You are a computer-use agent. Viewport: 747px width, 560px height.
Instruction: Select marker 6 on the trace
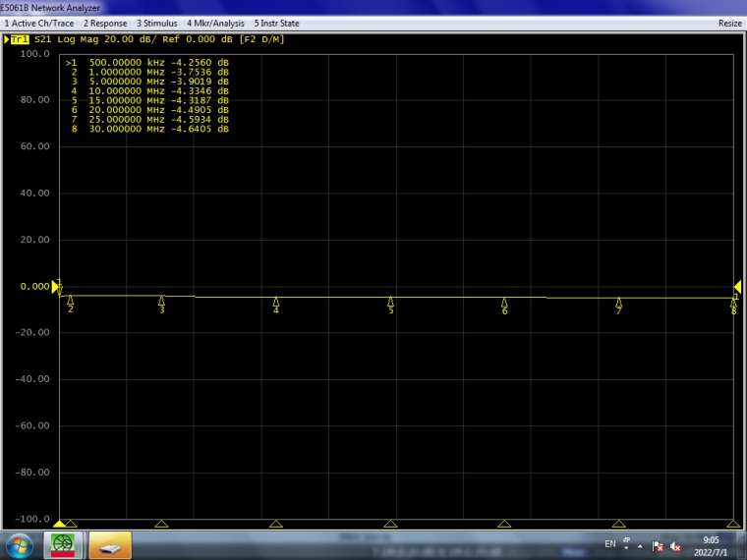tap(504, 305)
